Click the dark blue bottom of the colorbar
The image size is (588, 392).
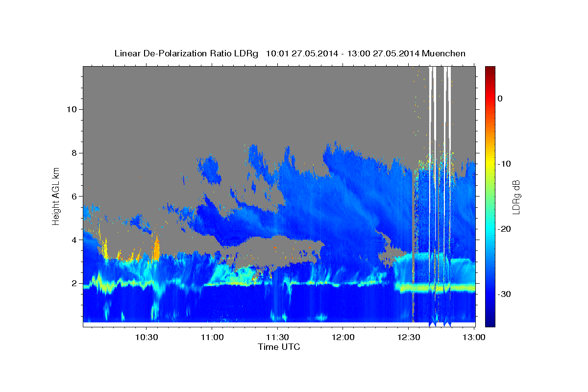click(490, 321)
